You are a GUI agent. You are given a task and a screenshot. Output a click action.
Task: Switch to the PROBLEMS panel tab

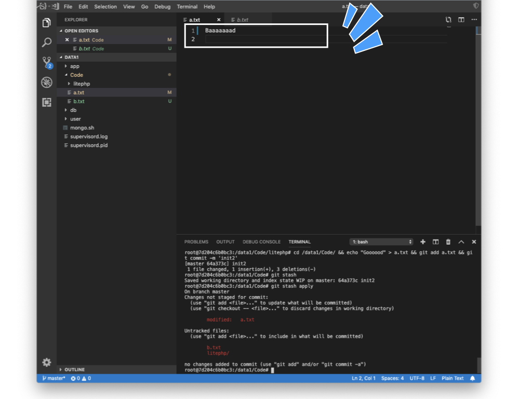click(x=196, y=242)
